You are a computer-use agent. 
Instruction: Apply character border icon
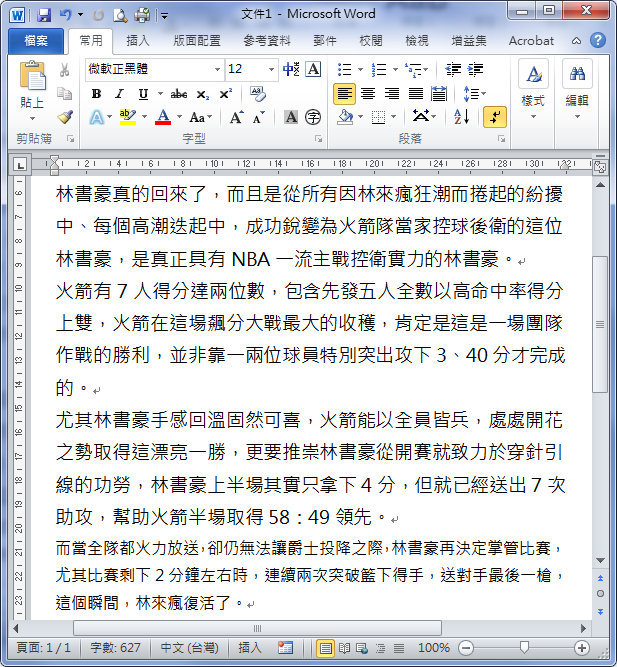pos(314,69)
